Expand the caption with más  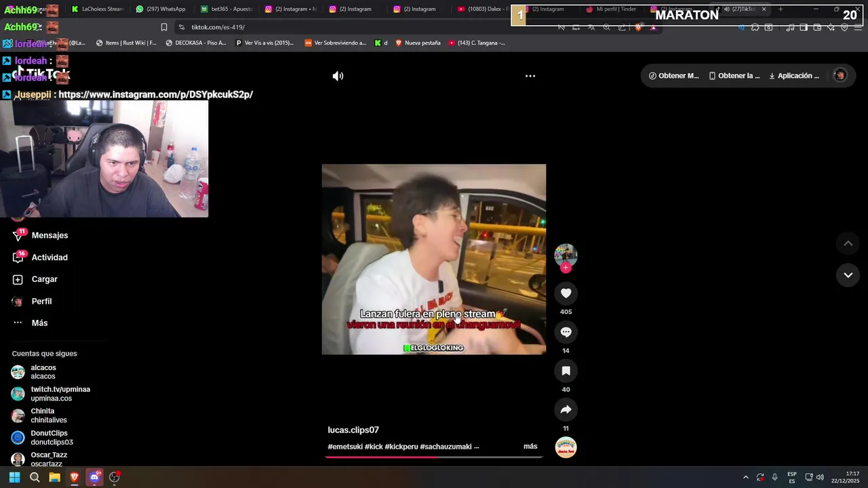point(530,447)
